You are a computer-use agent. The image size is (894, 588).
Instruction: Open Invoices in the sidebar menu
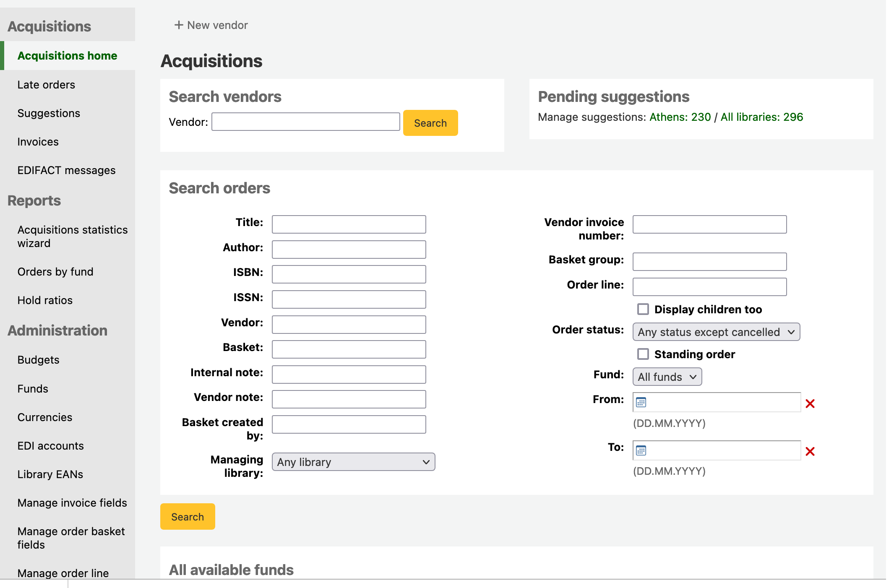pyautogui.click(x=38, y=142)
